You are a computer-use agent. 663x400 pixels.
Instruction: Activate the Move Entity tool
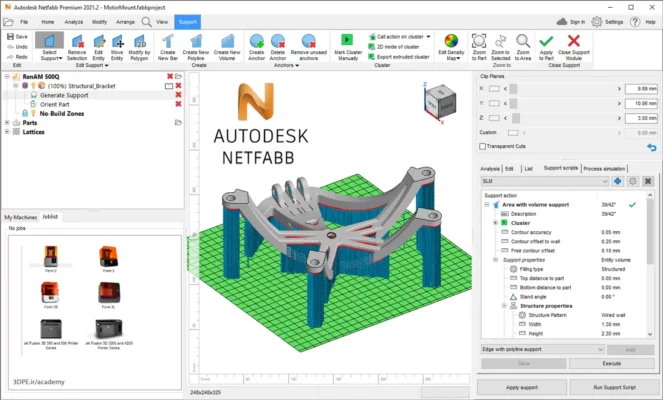click(117, 47)
